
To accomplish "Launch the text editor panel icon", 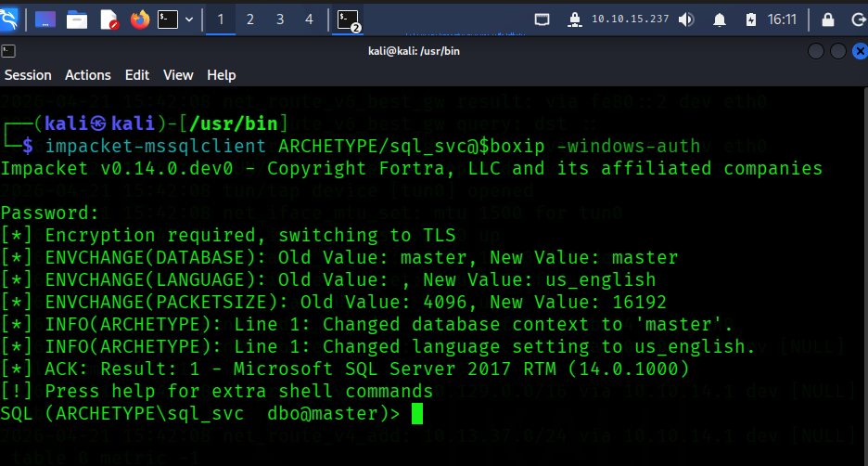I will tap(109, 19).
